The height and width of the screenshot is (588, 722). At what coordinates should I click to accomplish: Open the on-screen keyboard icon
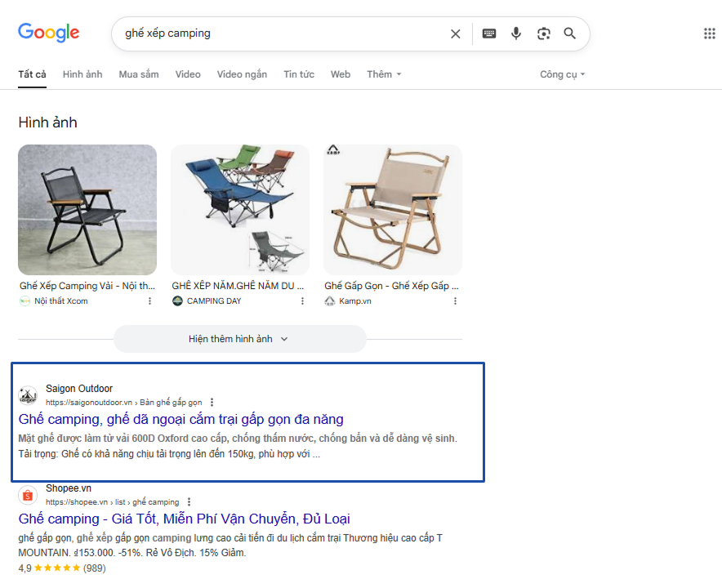point(489,33)
